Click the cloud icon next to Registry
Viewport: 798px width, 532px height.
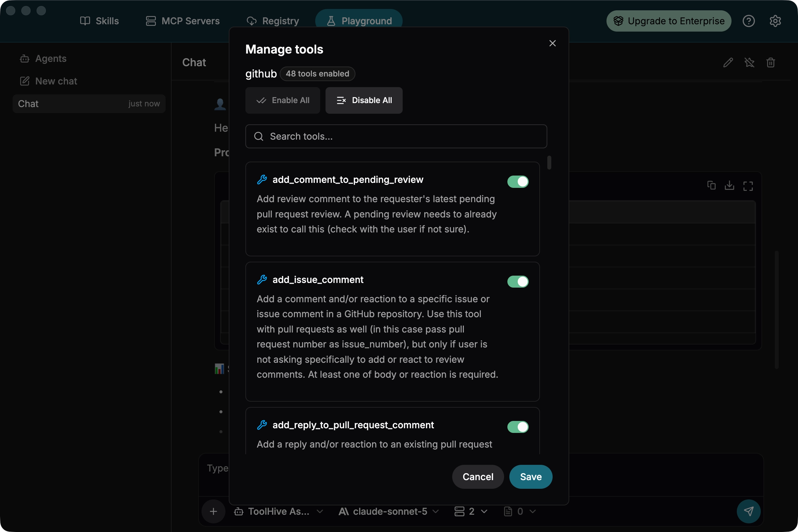coord(251,21)
